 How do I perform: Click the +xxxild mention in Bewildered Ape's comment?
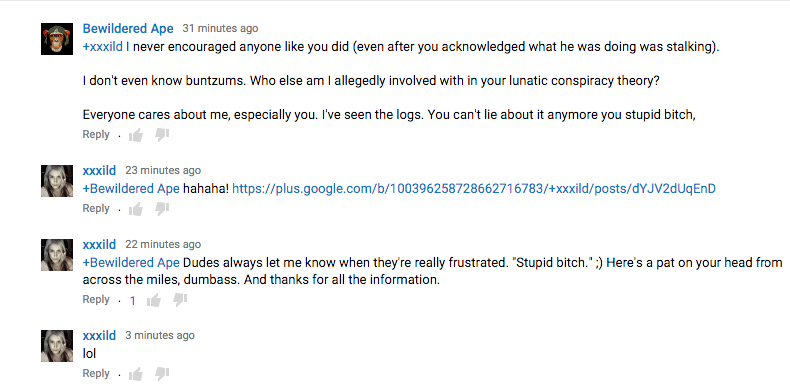click(x=103, y=47)
